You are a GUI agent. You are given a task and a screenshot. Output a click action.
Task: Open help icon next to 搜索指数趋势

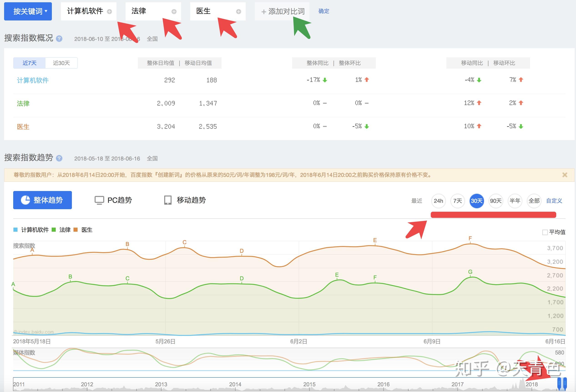pyautogui.click(x=59, y=158)
